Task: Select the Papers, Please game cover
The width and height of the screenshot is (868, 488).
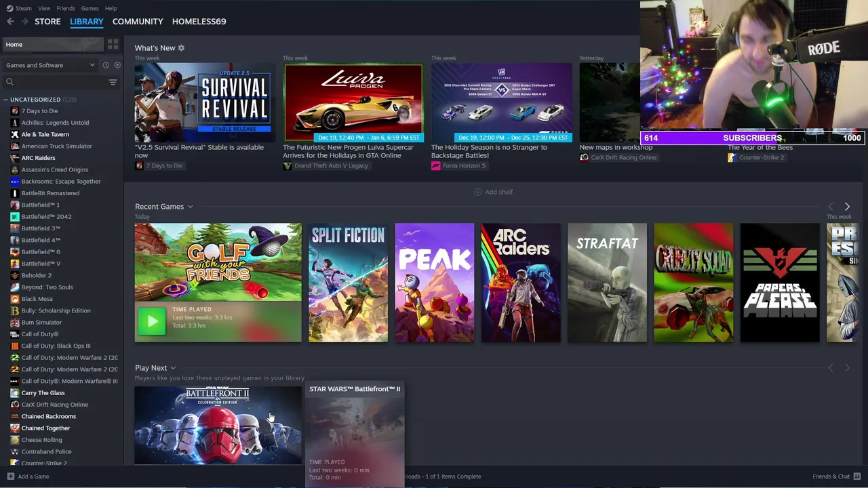Action: coord(780,283)
